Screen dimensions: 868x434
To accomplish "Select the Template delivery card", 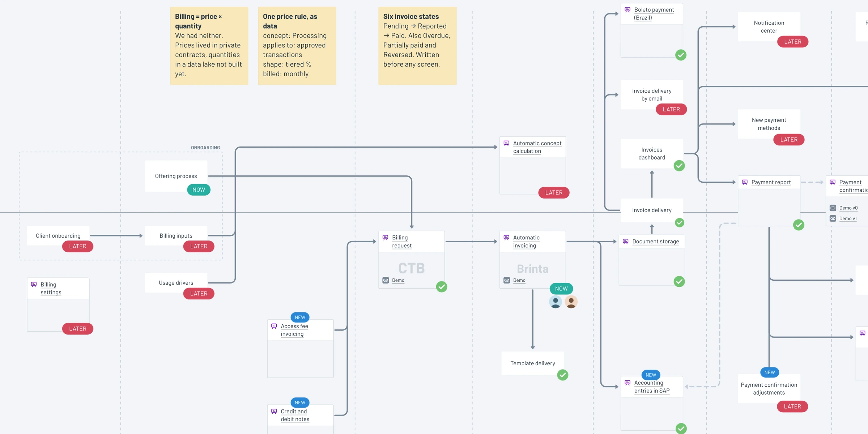I will coord(533,363).
